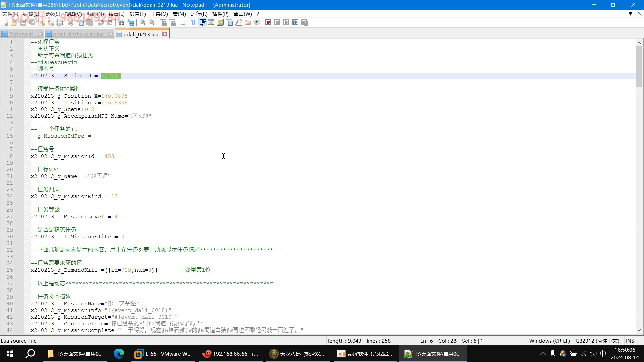Toggle Show All Characters pilcrow icon
The width and height of the screenshot is (644, 362).
[193, 22]
